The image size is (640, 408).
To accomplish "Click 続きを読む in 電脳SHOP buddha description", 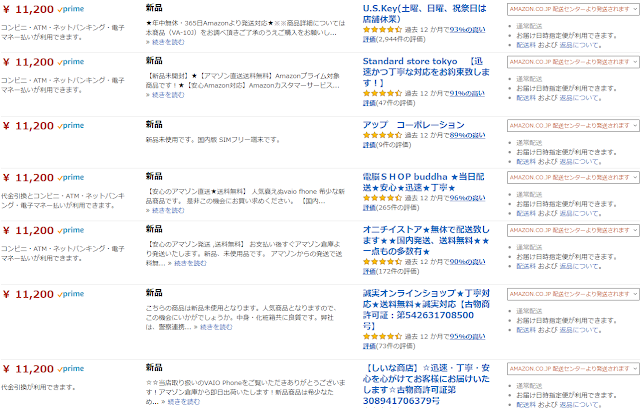I will 168,211.
